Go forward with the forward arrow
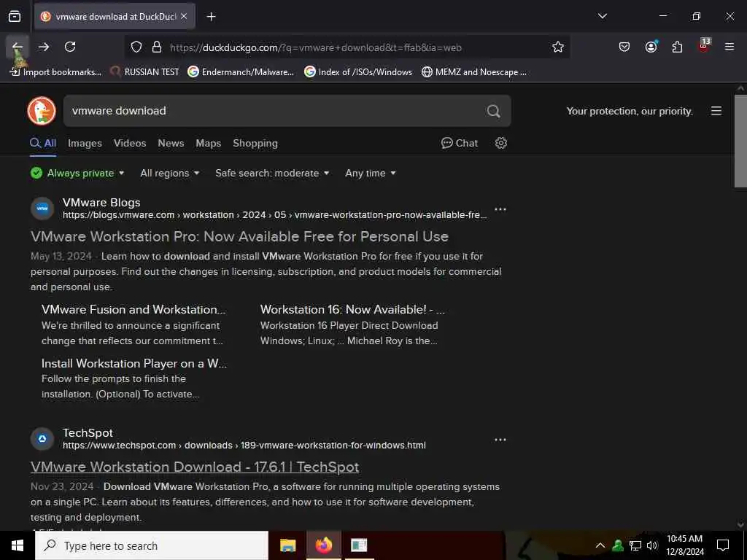 pos(44,47)
